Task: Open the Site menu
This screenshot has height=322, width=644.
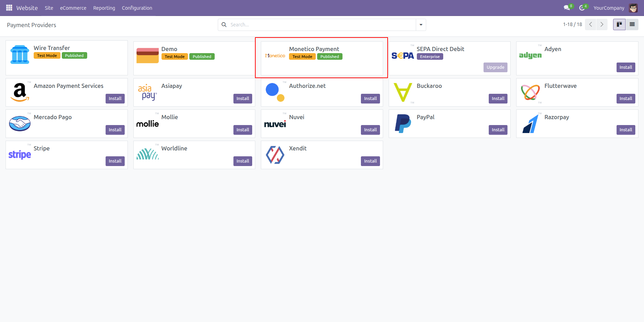Action: [x=49, y=8]
